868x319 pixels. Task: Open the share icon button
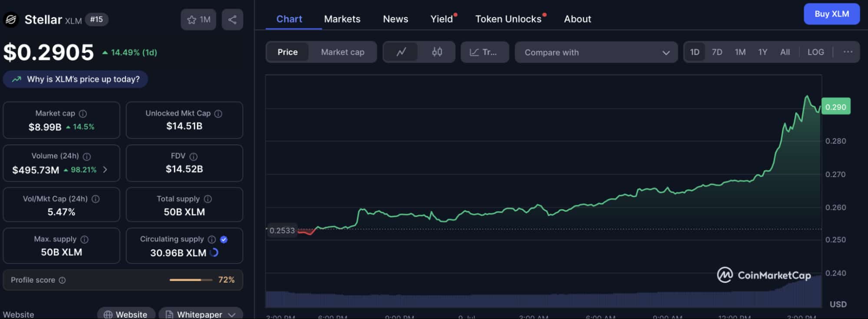232,20
